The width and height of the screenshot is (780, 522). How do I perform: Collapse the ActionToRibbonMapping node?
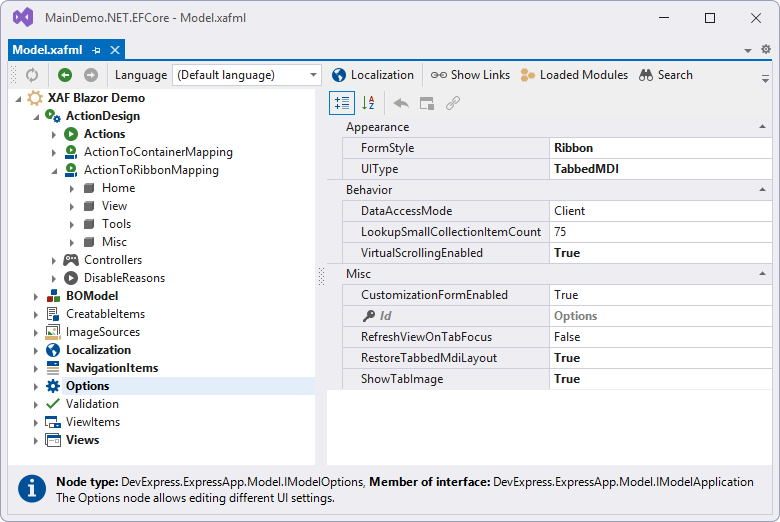pyautogui.click(x=55, y=170)
